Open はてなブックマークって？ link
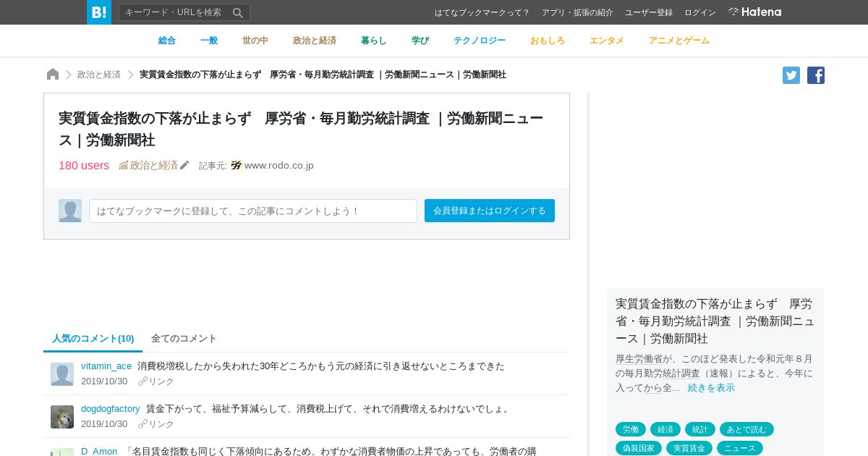The width and height of the screenshot is (868, 456). coord(482,12)
